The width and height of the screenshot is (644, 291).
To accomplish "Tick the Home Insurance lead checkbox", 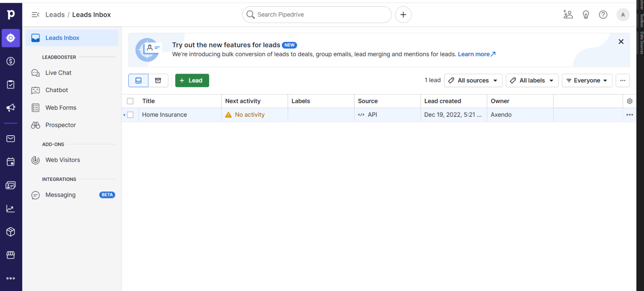I will 130,115.
